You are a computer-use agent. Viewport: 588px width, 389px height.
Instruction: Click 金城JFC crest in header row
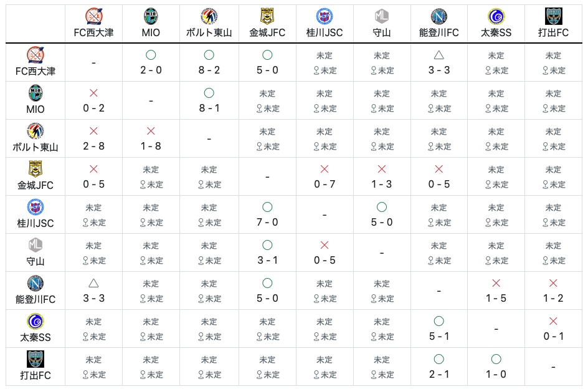pos(267,16)
